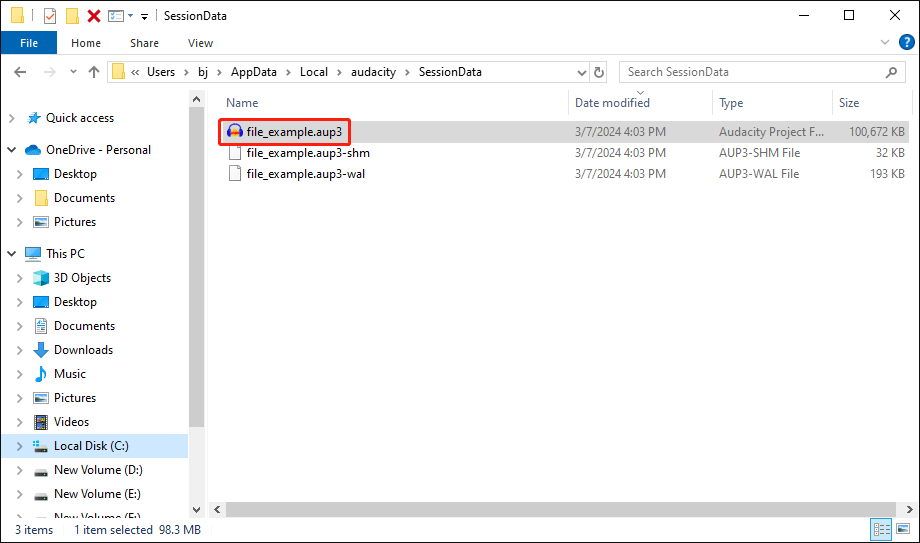920x543 pixels.
Task: Click the Rename quick access toolbar icon
Action: [x=116, y=16]
